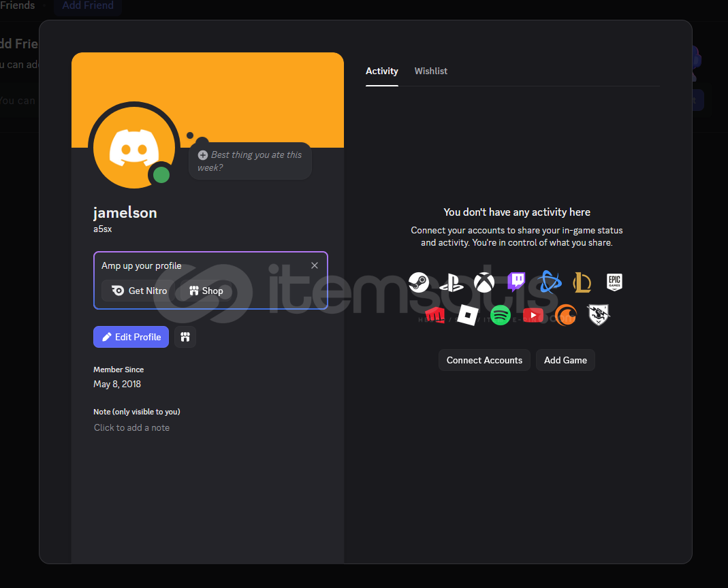728x588 pixels.
Task: Click the Bungie shield icon
Action: click(599, 315)
